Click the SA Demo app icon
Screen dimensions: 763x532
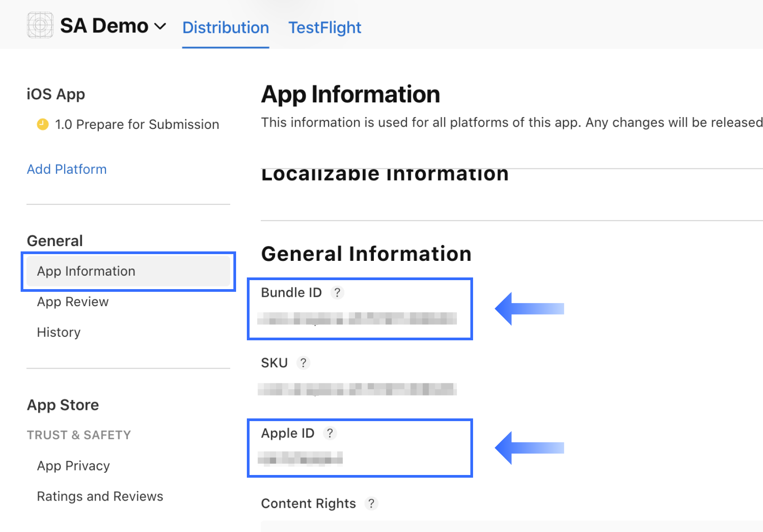pos(40,25)
